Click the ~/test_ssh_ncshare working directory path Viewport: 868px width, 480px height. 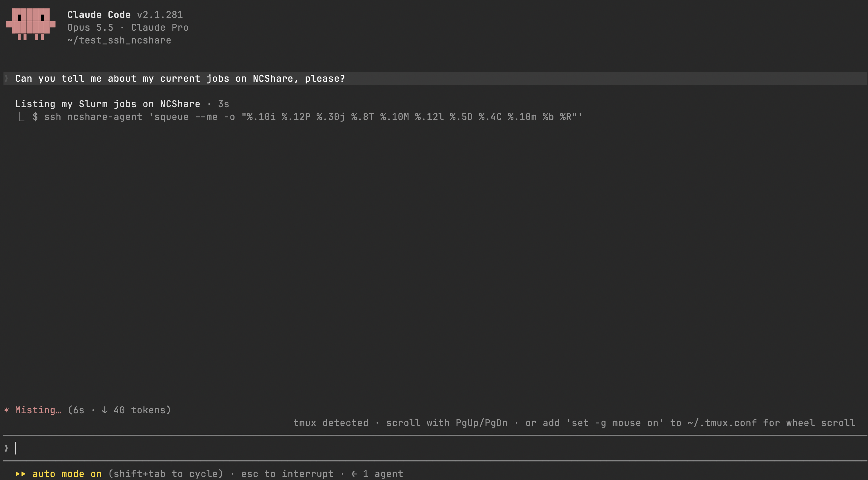click(x=119, y=40)
